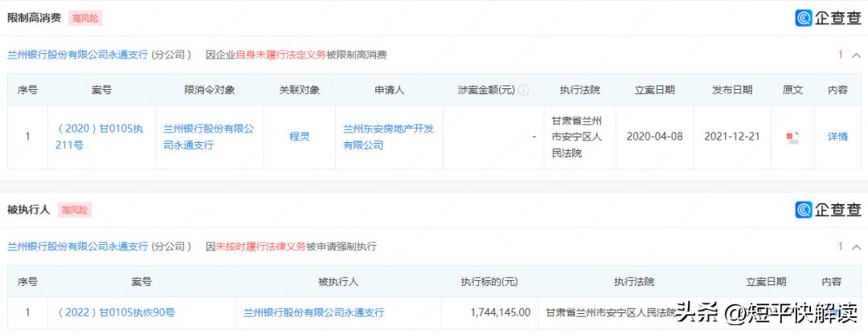The image size is (868, 334).
Task: Click the count 1 beside 被执行人 chevron
Action: (840, 246)
